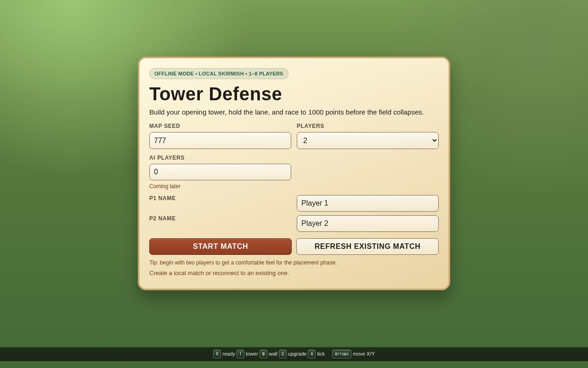
Task: Click the P1 NAME label
Action: [163, 198]
